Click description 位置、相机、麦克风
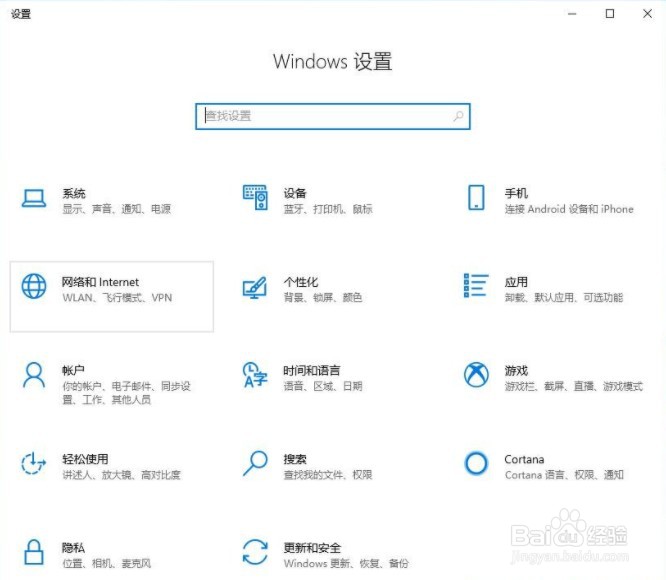Viewport: 666px width, 580px height. click(107, 563)
